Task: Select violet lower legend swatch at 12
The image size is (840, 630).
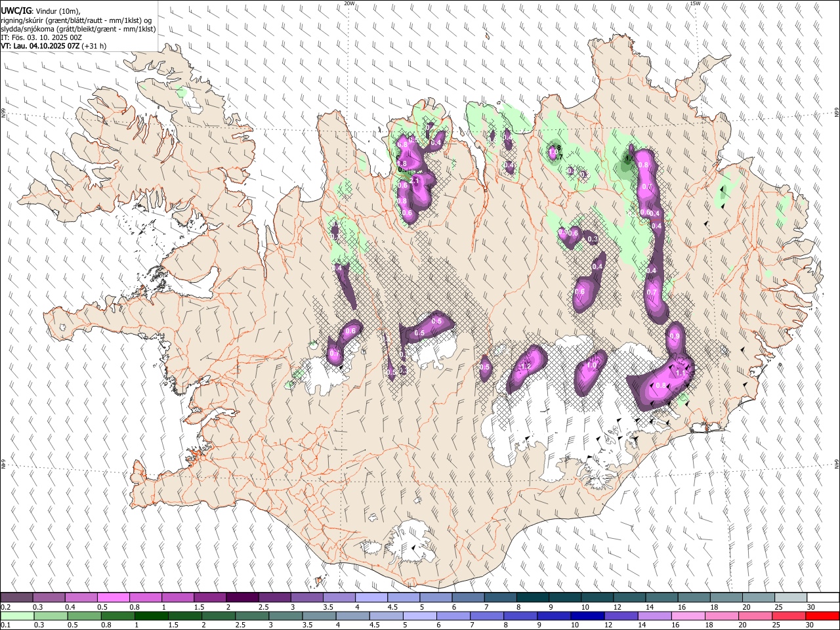Action: (621, 616)
